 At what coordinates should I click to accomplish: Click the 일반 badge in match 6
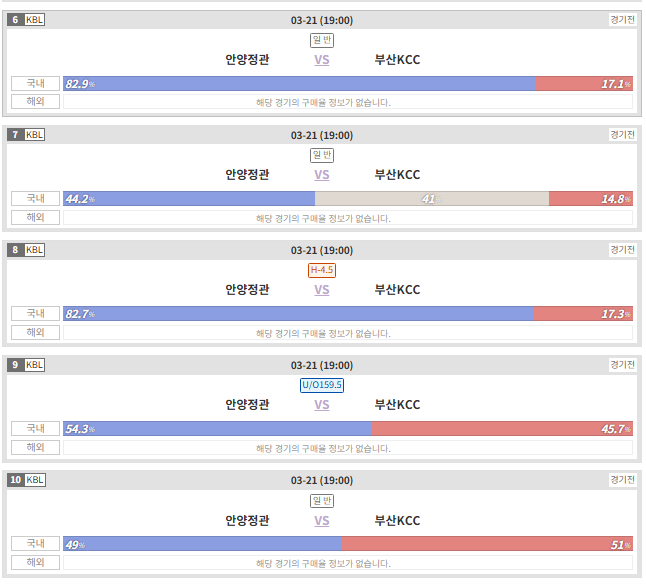tap(322, 40)
